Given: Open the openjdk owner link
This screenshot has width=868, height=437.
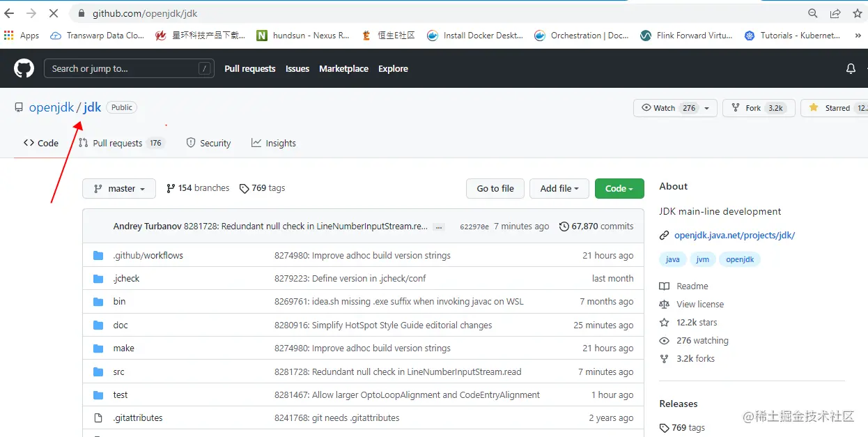Looking at the screenshot, I should (52, 107).
